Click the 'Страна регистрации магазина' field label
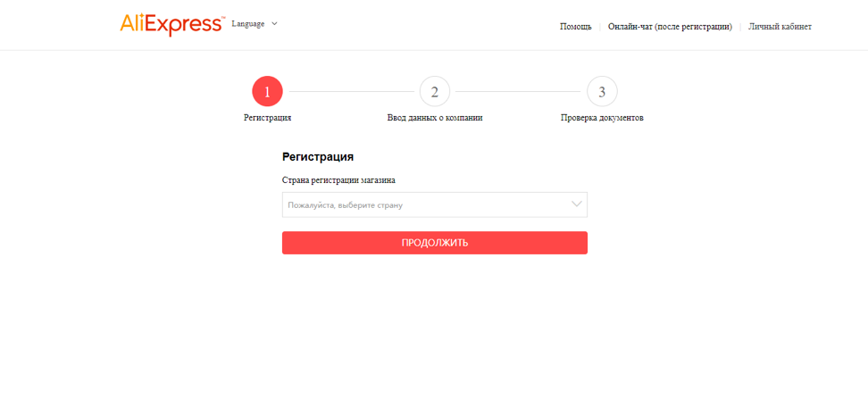Viewport: 868px width, 416px height. pos(338,180)
